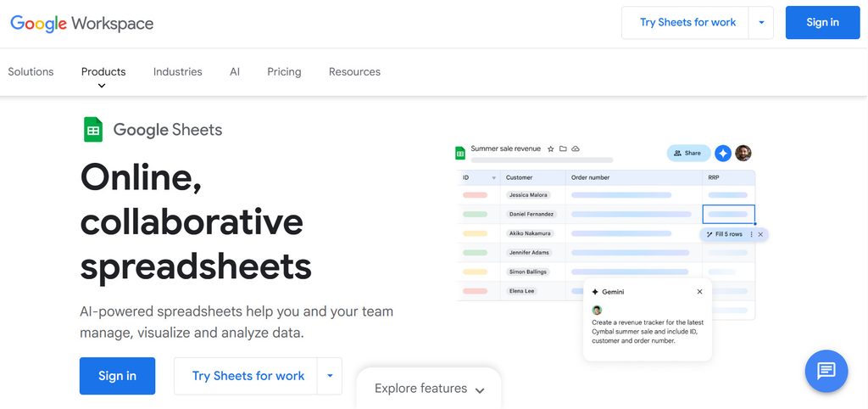
Task: Click the Sign in button below the headline
Action: 117,376
